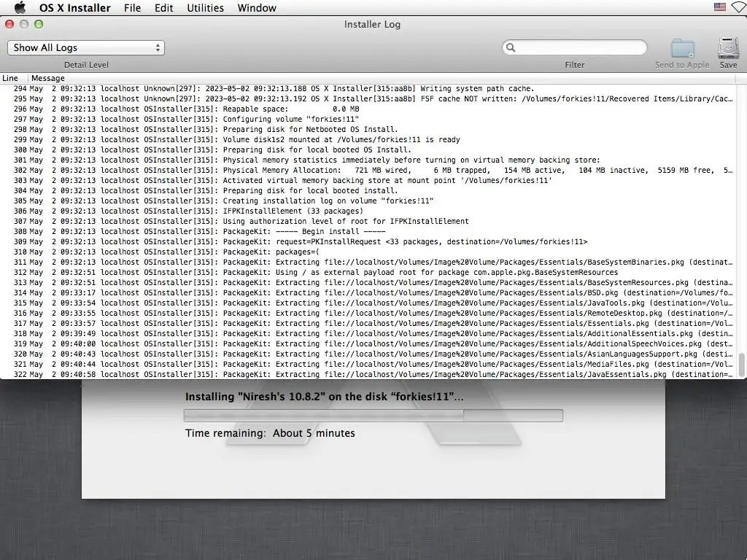Open the Show All Logs dropdown

coord(86,47)
